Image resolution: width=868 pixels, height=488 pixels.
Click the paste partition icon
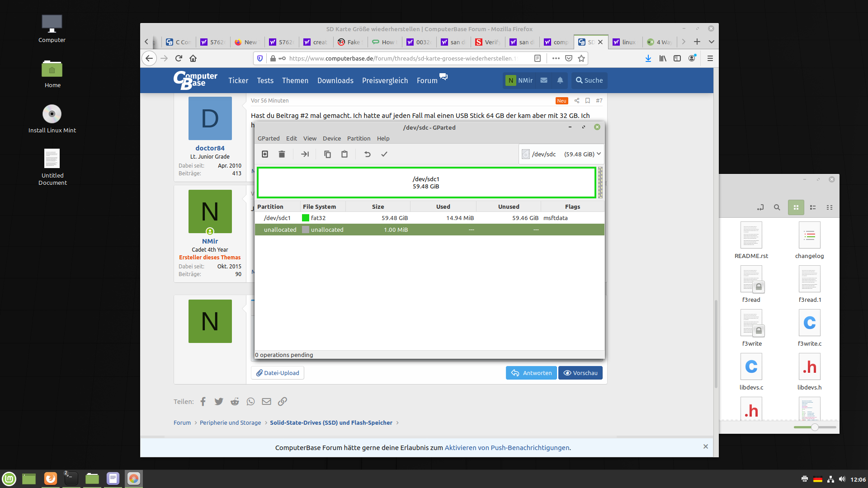point(344,154)
